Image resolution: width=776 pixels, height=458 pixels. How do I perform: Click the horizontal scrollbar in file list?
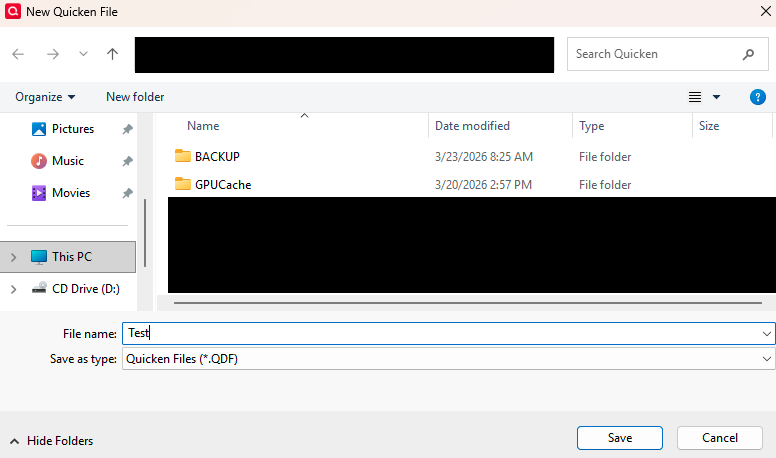[467, 303]
